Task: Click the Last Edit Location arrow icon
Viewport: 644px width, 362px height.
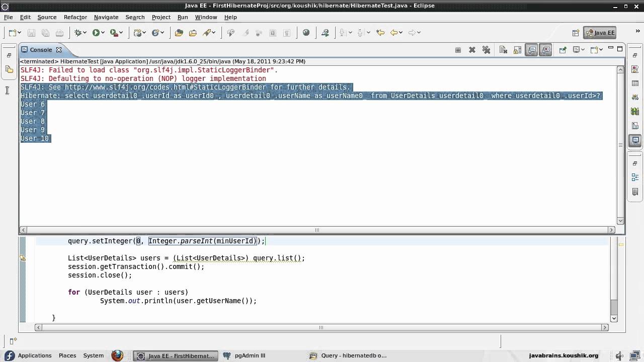Action: [380, 33]
